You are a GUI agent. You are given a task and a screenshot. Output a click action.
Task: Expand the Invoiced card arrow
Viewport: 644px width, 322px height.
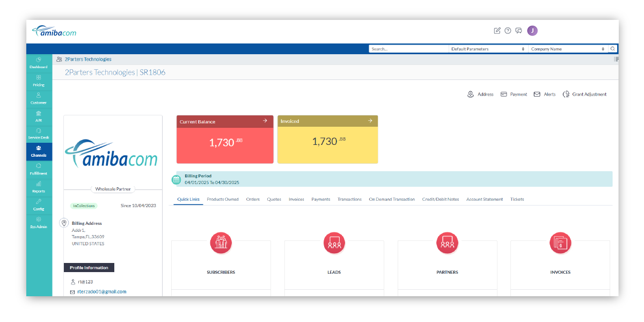pos(370,121)
